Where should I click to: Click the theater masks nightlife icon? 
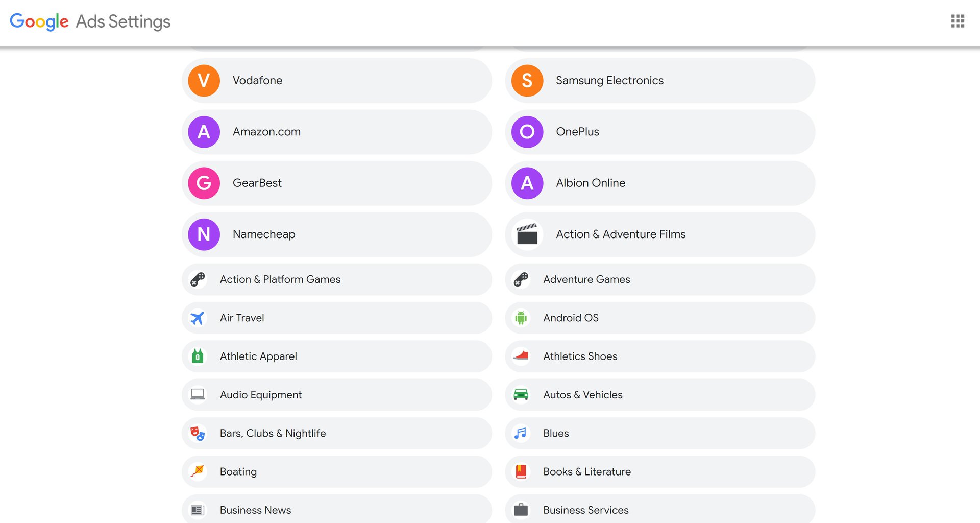[198, 433]
